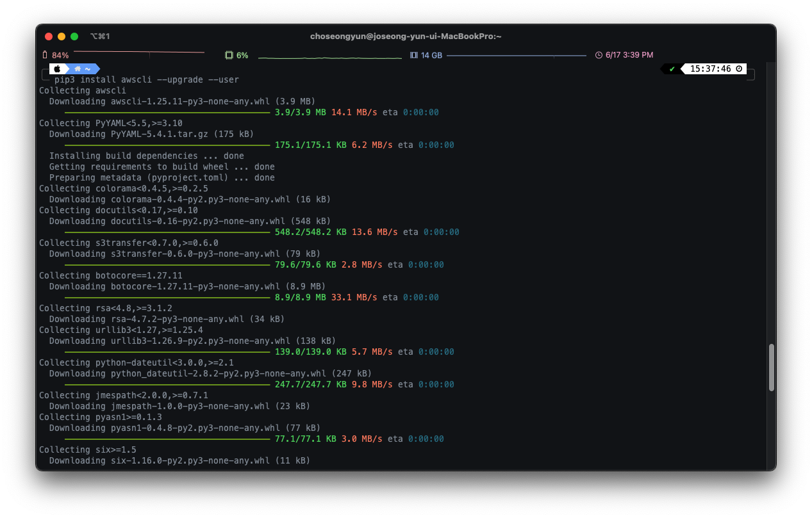Click the clock icon after 15:37:46

tap(739, 69)
